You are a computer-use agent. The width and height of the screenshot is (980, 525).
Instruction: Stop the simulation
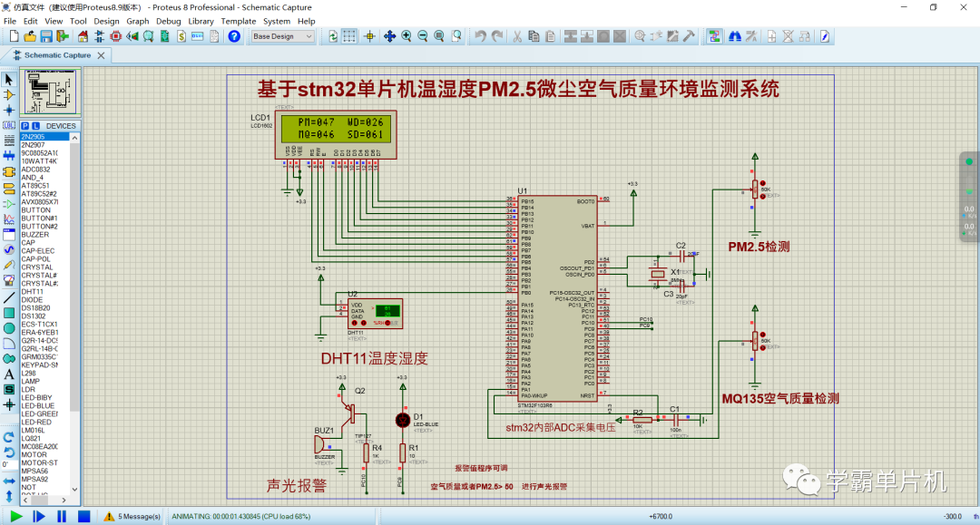point(83,516)
